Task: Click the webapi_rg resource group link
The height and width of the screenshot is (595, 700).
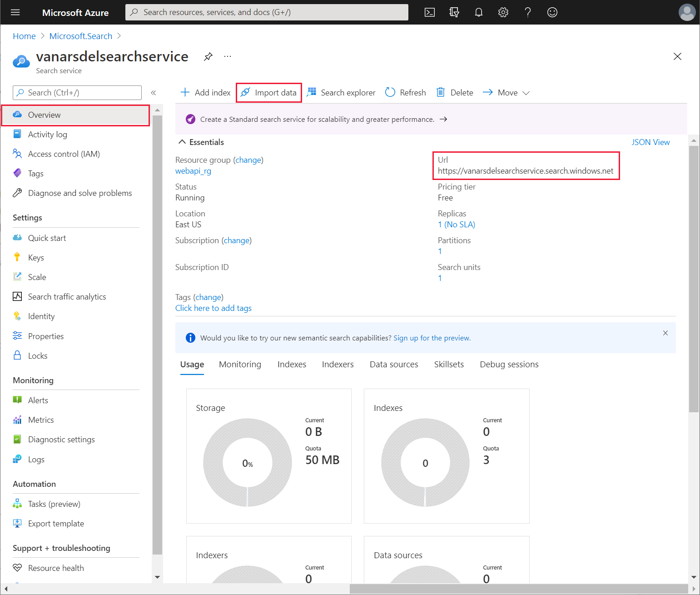Action: [x=193, y=171]
